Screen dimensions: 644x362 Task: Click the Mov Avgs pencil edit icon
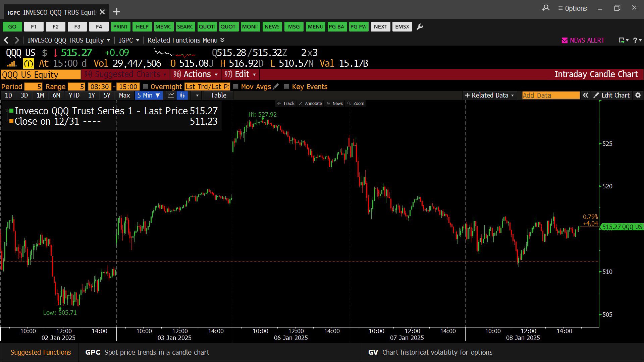pos(276,87)
